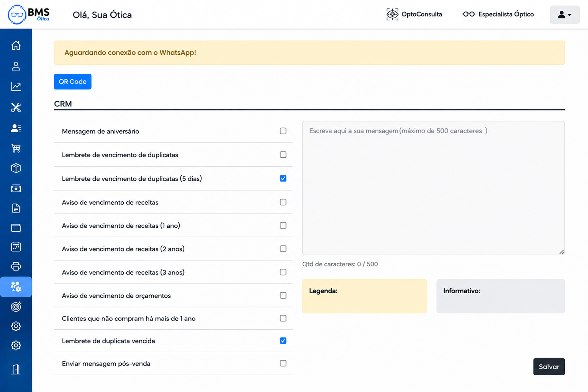
Task: Check Aviso de vencimento de receitas (1 ano)
Action: click(x=283, y=225)
